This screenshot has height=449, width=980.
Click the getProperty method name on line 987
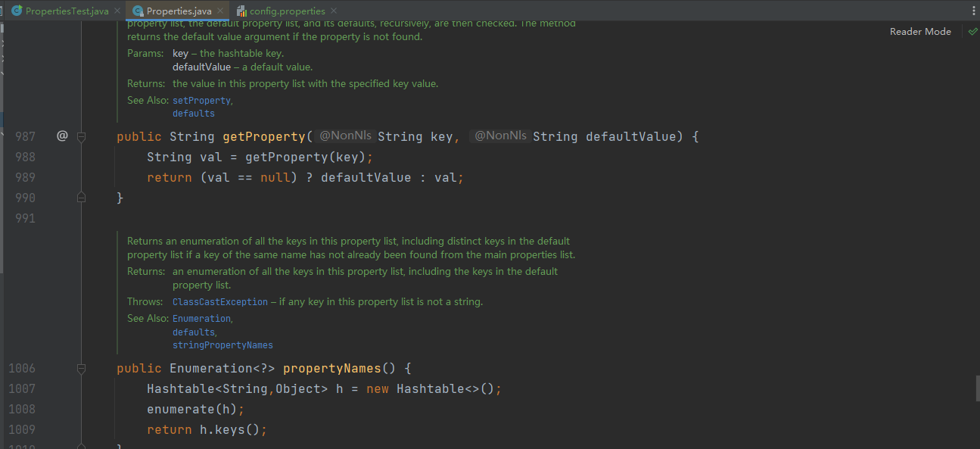pos(264,137)
